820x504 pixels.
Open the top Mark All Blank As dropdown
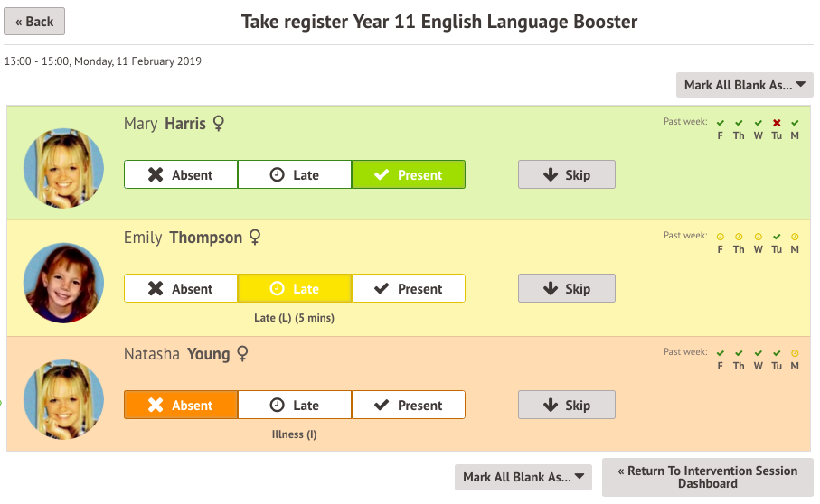pyautogui.click(x=744, y=85)
